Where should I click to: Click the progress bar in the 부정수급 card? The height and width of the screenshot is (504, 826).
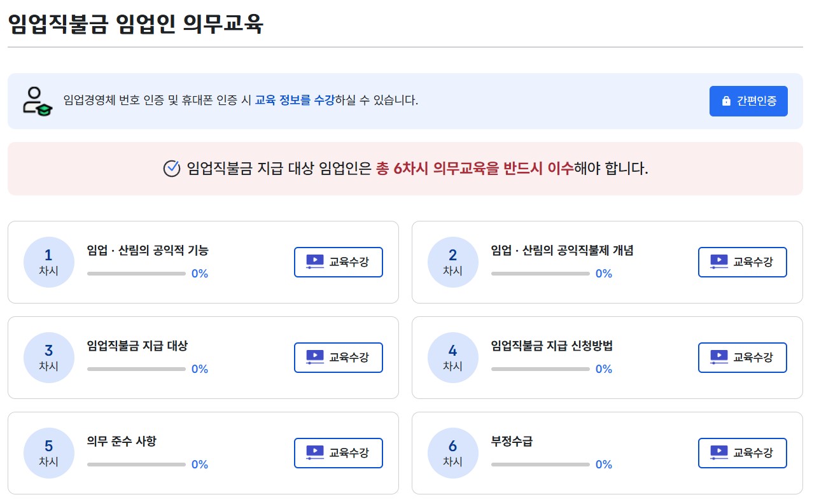[x=540, y=464]
